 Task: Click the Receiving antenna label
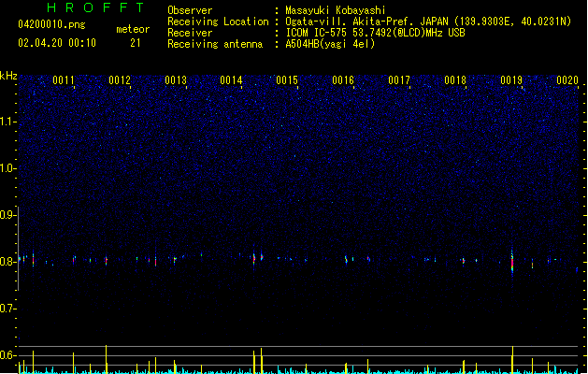pos(215,44)
